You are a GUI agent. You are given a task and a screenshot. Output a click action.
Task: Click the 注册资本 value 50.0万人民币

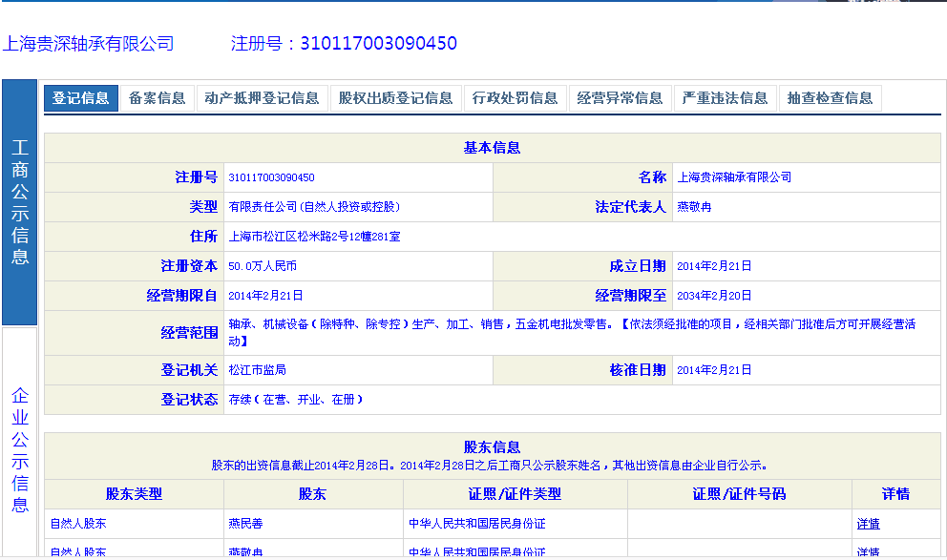point(263,266)
